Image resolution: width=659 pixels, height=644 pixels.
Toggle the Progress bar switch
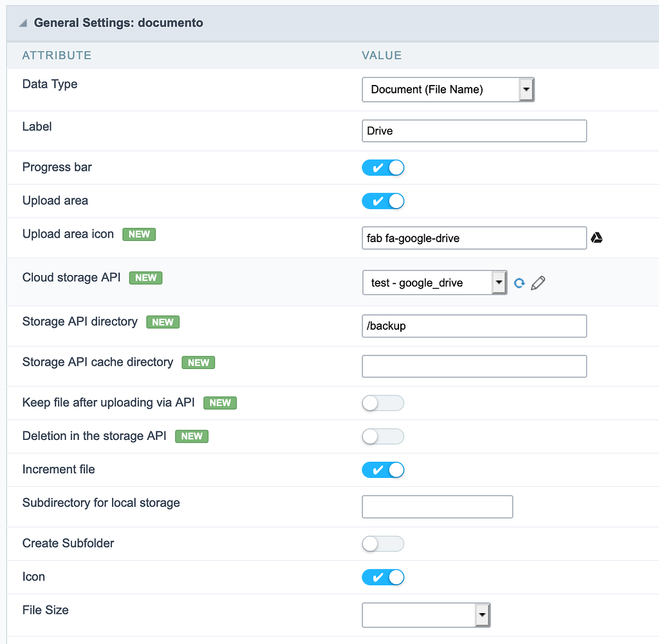coord(383,168)
